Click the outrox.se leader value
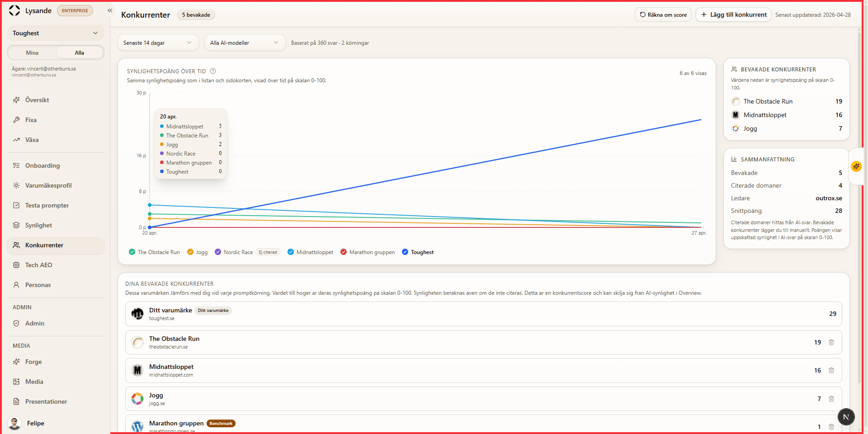Screen dimensions: 868x434 point(829,198)
